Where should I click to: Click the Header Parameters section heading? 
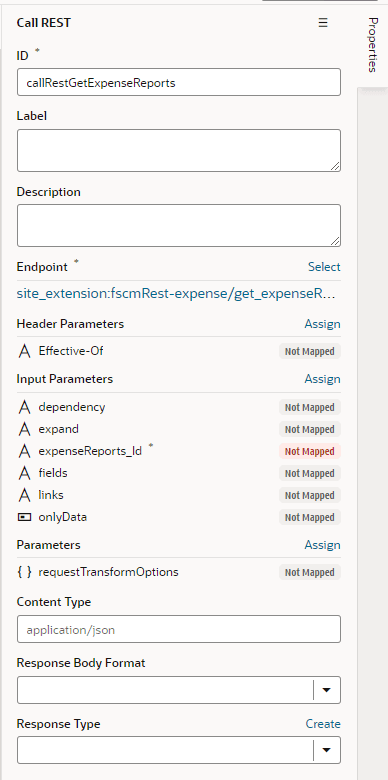click(70, 324)
